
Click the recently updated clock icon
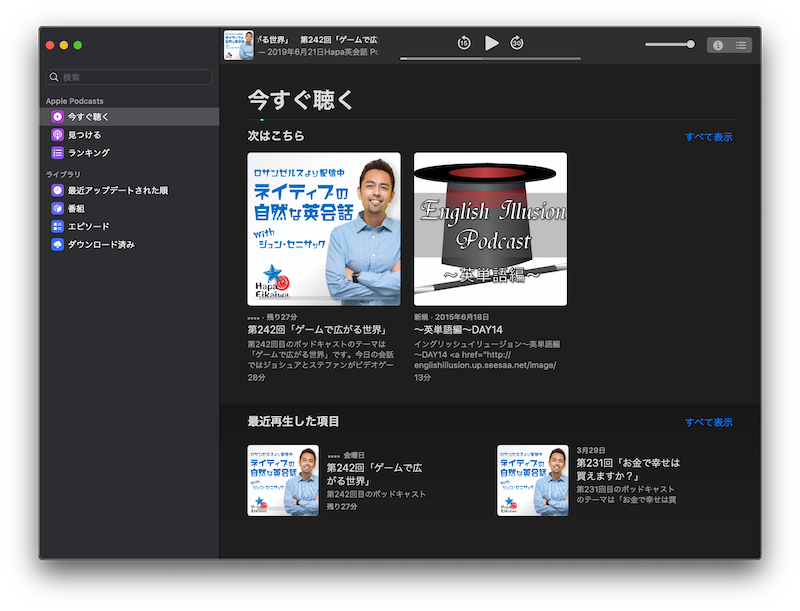tap(58, 190)
